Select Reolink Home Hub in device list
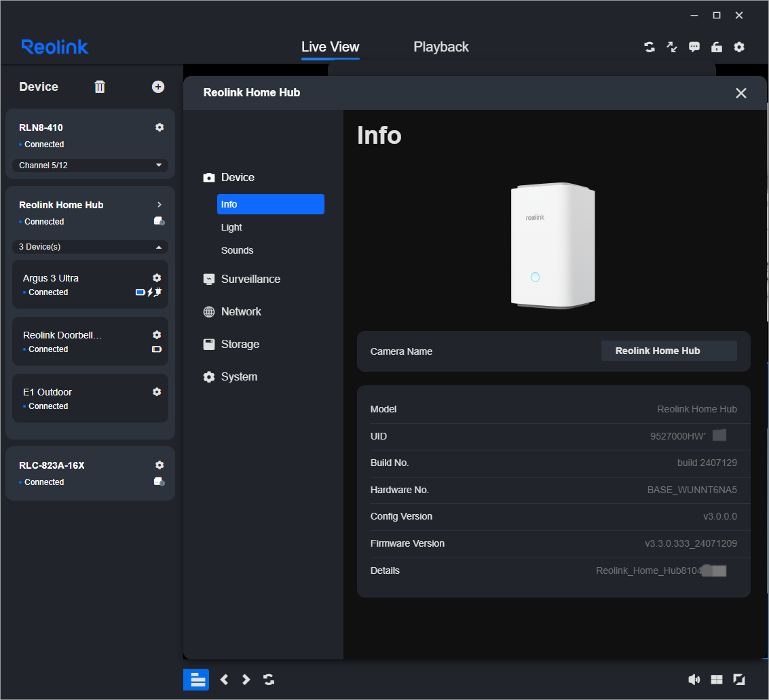 click(61, 205)
